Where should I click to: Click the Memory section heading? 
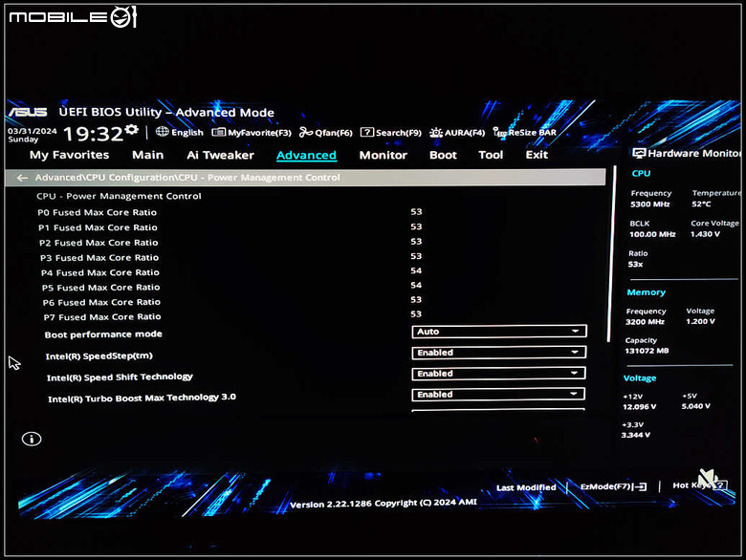(x=646, y=292)
